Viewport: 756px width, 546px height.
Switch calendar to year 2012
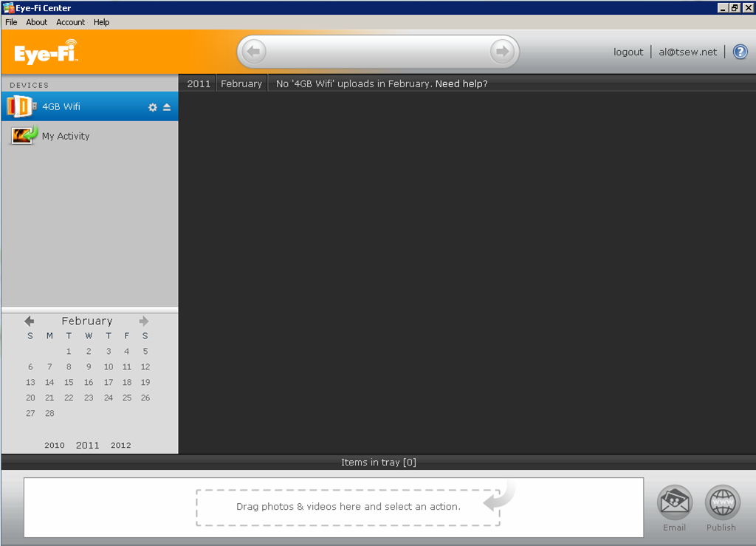coord(120,446)
